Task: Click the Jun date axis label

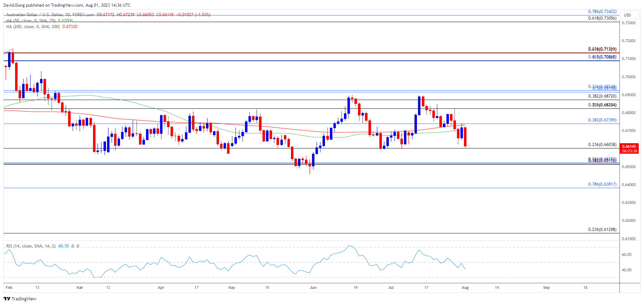Action: tap(313, 287)
